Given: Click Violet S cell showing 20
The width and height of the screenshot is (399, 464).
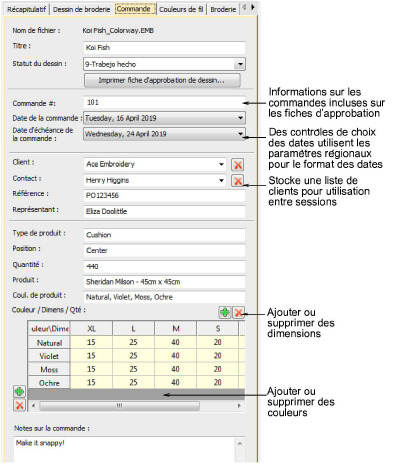Looking at the screenshot, I should (x=218, y=356).
